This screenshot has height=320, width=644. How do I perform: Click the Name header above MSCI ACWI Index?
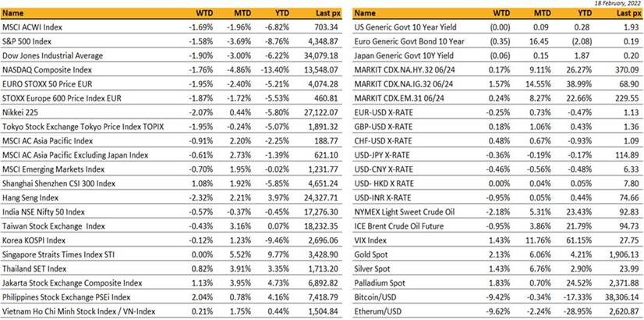pyautogui.click(x=14, y=12)
